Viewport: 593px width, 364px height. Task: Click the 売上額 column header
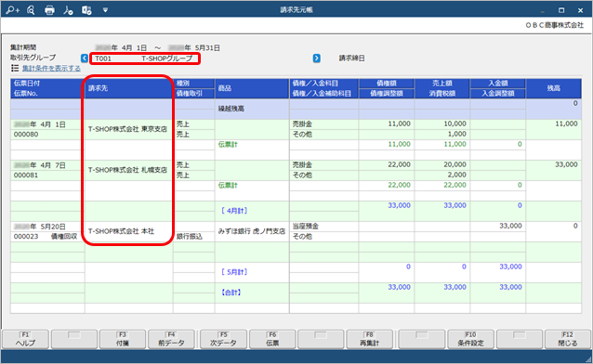tap(442, 84)
